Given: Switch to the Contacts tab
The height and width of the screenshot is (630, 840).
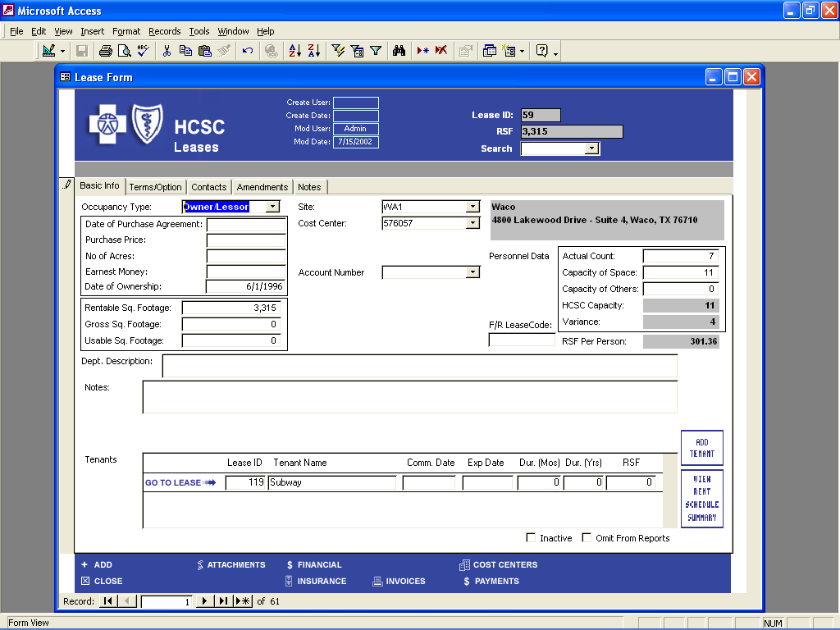Looking at the screenshot, I should [209, 187].
